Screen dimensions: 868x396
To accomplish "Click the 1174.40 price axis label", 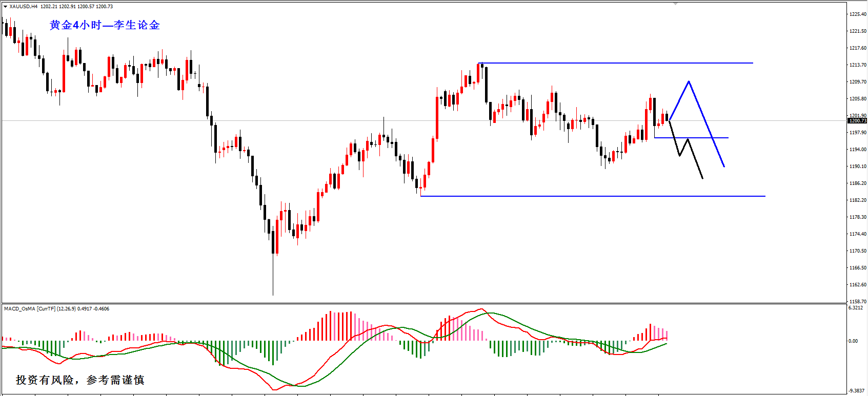I will point(858,234).
